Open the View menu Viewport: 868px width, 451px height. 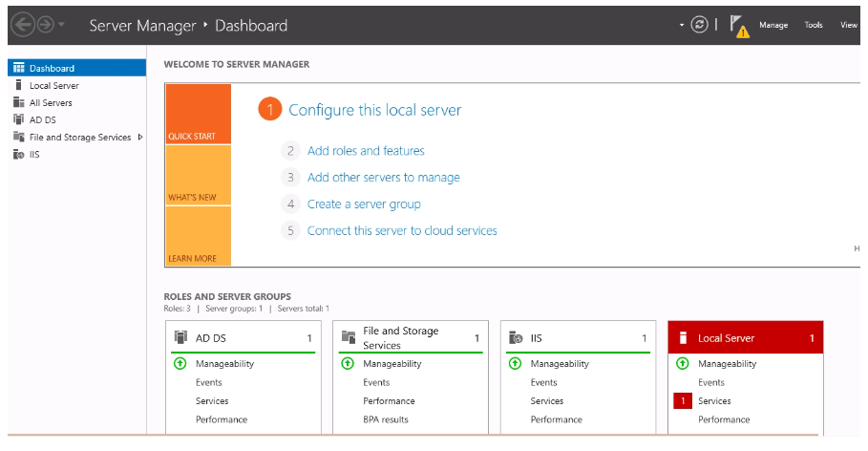(x=849, y=25)
